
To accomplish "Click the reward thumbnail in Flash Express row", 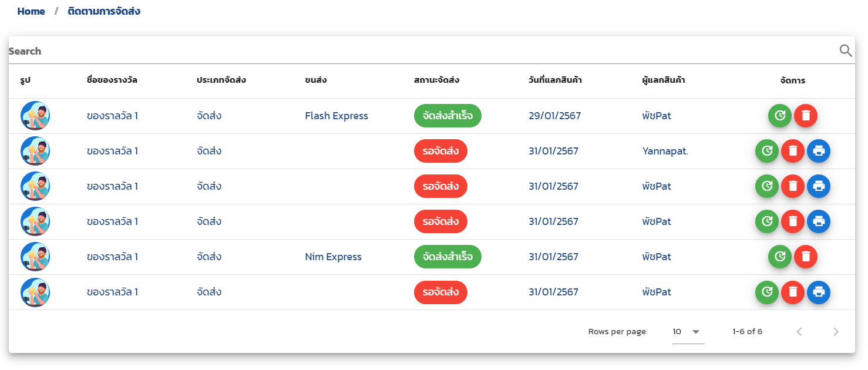I will coord(35,116).
